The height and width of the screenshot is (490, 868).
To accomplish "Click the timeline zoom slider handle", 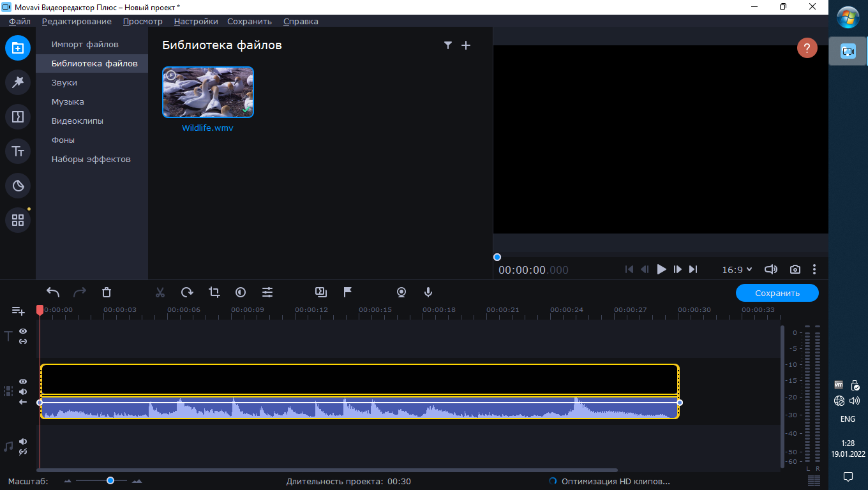I will coord(110,480).
